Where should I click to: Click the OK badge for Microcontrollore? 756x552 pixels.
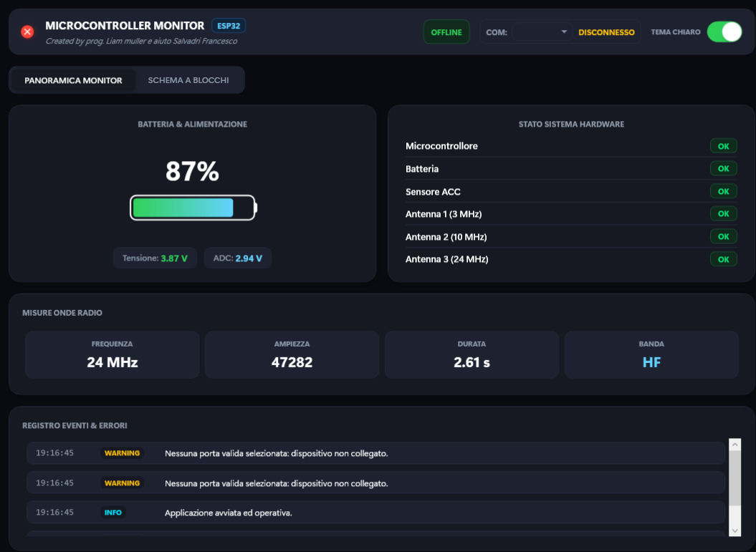(723, 146)
